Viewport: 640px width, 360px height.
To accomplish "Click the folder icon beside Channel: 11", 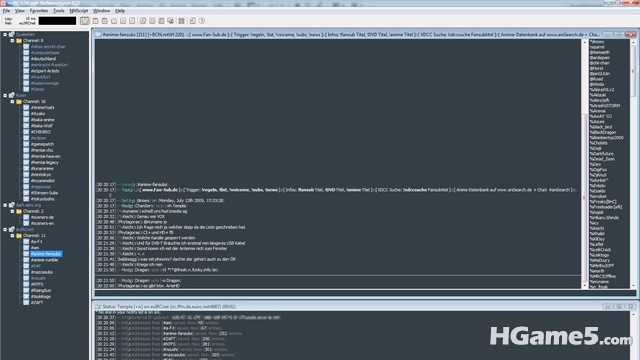I will point(19,236).
